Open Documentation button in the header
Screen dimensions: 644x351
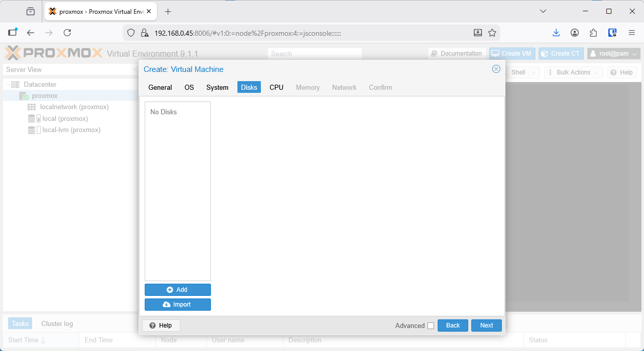coord(456,54)
